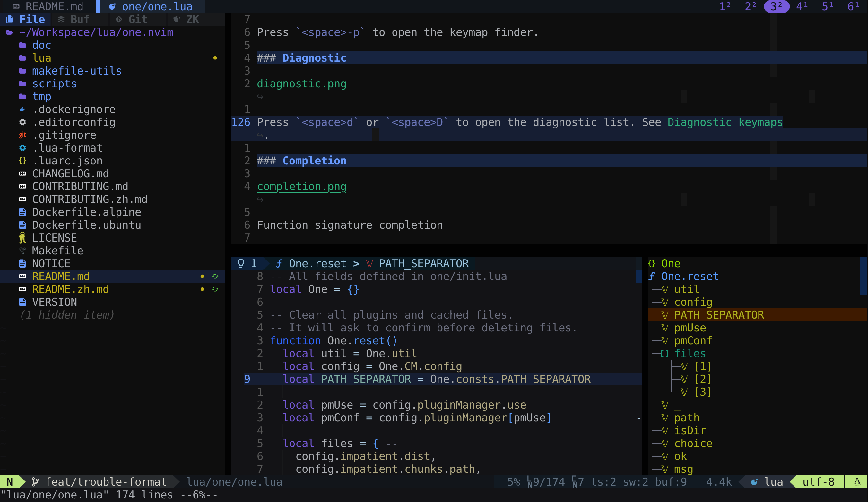Expand the lua folder
The width and height of the screenshot is (868, 502).
[x=35, y=58]
